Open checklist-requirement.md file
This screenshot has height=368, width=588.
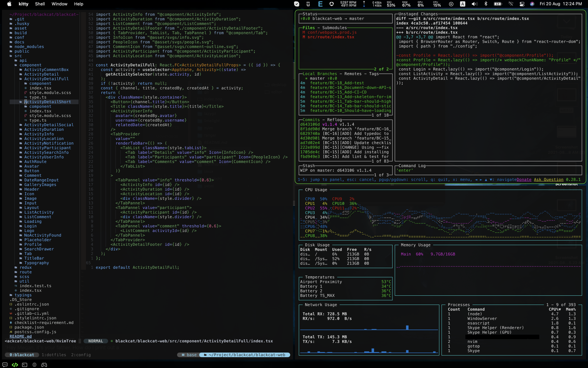[44, 323]
